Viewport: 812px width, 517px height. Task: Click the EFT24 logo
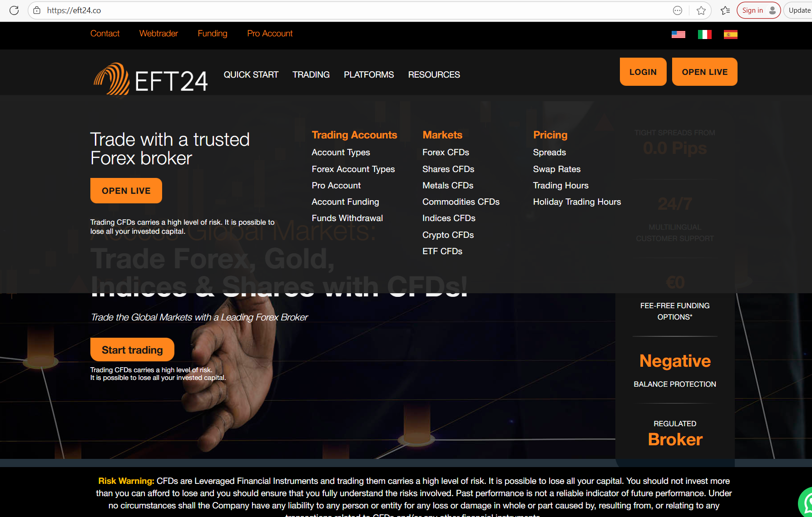pyautogui.click(x=150, y=79)
